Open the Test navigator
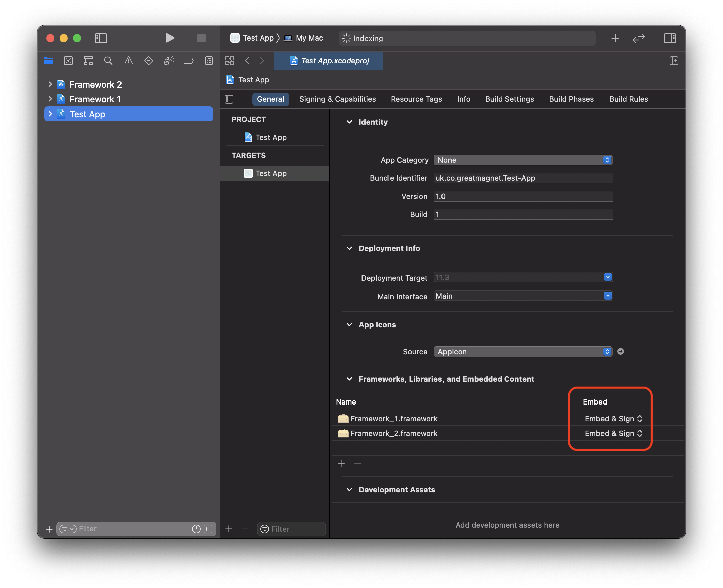This screenshot has height=588, width=723. pyautogui.click(x=148, y=61)
